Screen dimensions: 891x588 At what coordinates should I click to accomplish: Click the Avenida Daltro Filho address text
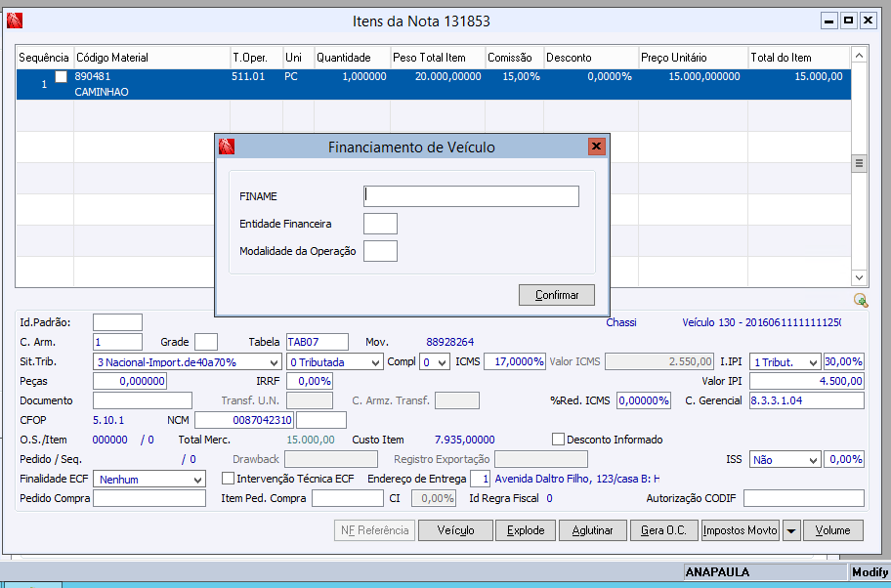coord(577,479)
